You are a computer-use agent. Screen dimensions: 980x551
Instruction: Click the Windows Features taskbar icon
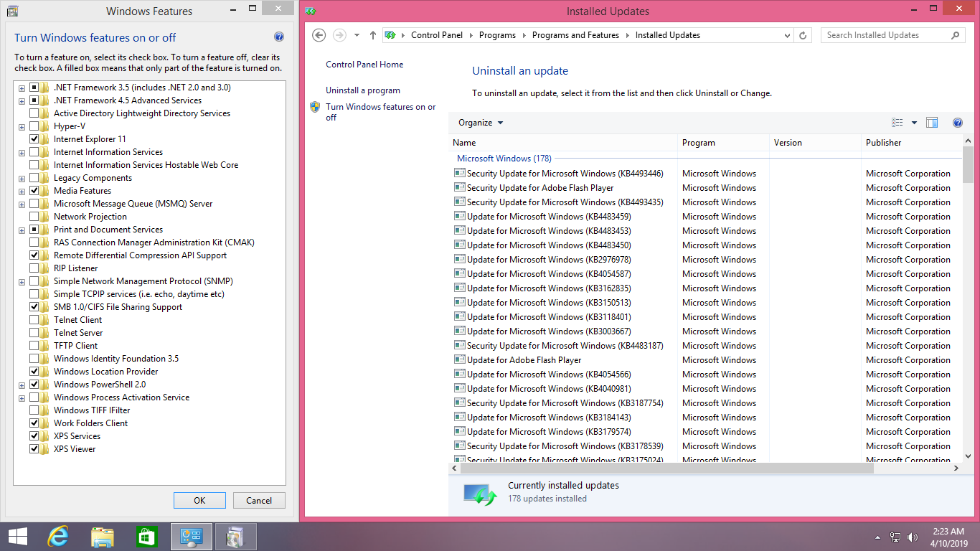(235, 536)
